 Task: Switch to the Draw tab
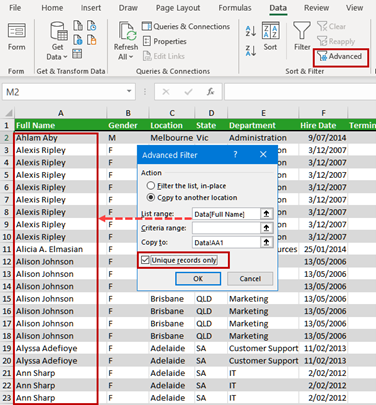[x=128, y=8]
